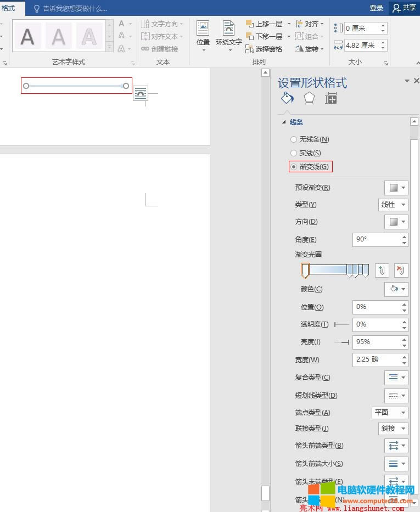420x512 pixels.
Task: Open the Effects pentagon tab icon
Action: (x=309, y=98)
